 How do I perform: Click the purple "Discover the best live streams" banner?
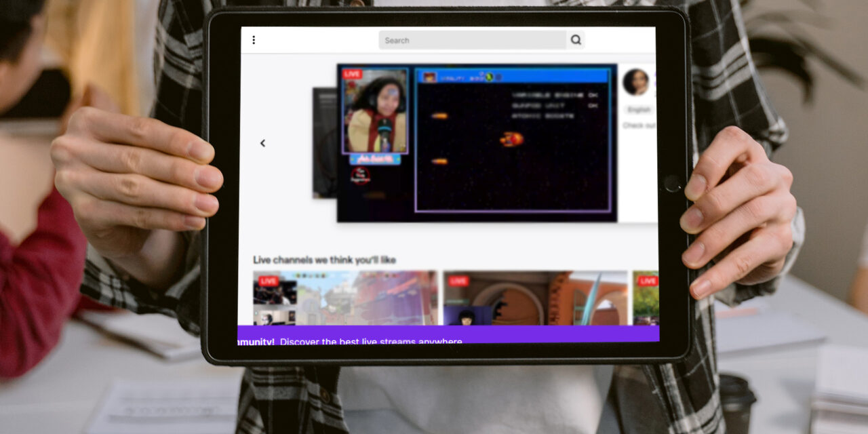448,334
